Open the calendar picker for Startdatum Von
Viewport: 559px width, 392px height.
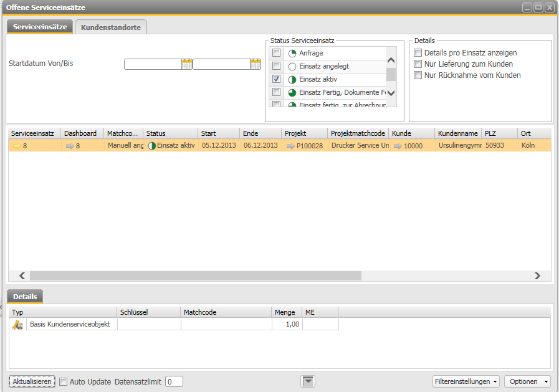pyautogui.click(x=187, y=64)
